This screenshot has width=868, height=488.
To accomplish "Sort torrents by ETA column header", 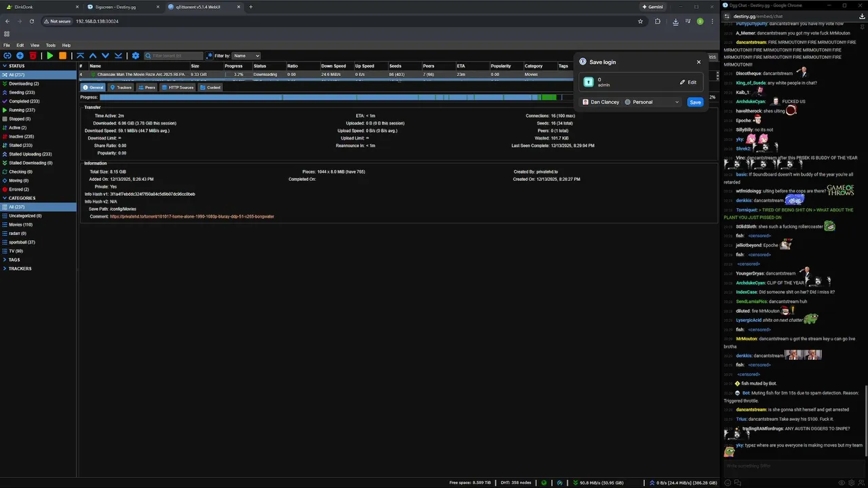I will 472,66.
